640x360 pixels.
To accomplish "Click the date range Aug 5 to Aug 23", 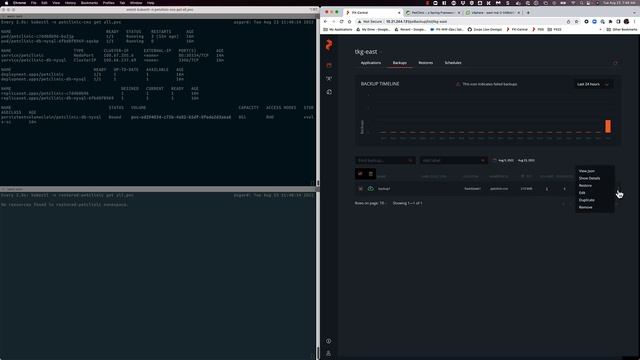I will [x=516, y=160].
